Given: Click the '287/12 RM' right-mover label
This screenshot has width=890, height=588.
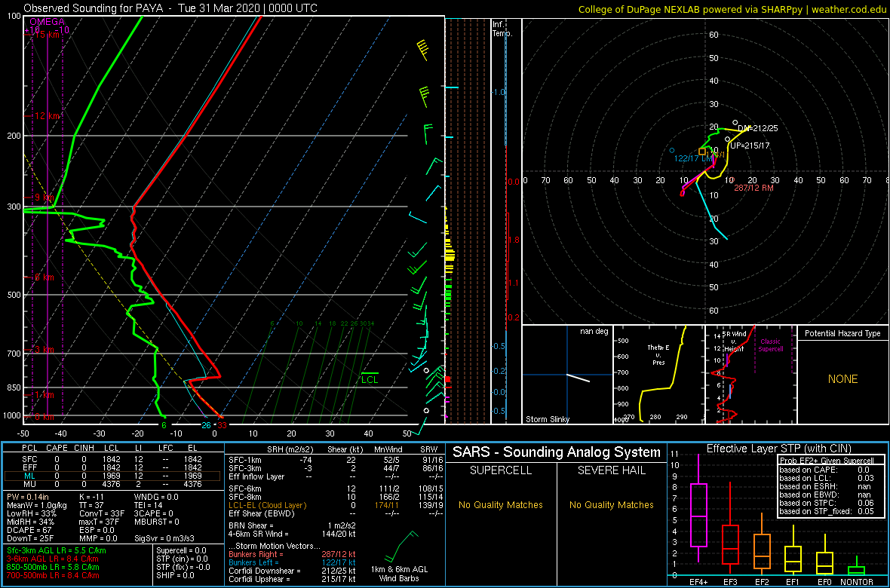Looking at the screenshot, I should 753,188.
